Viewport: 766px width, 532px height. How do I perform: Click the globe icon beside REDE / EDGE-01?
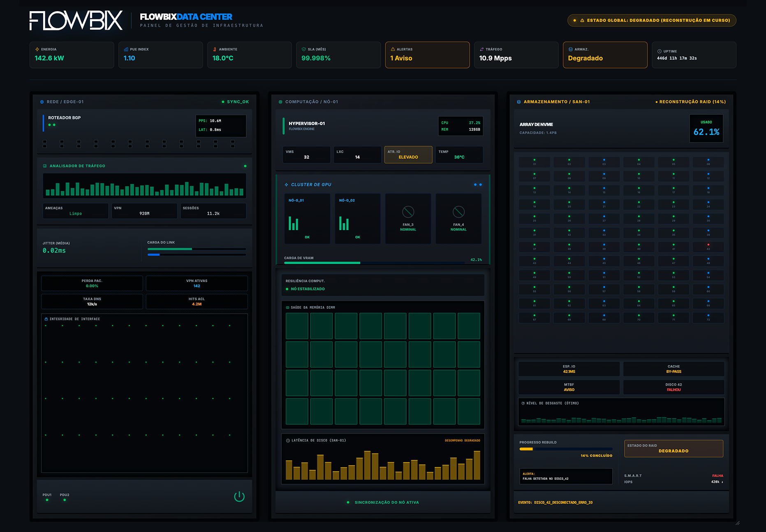tap(42, 102)
